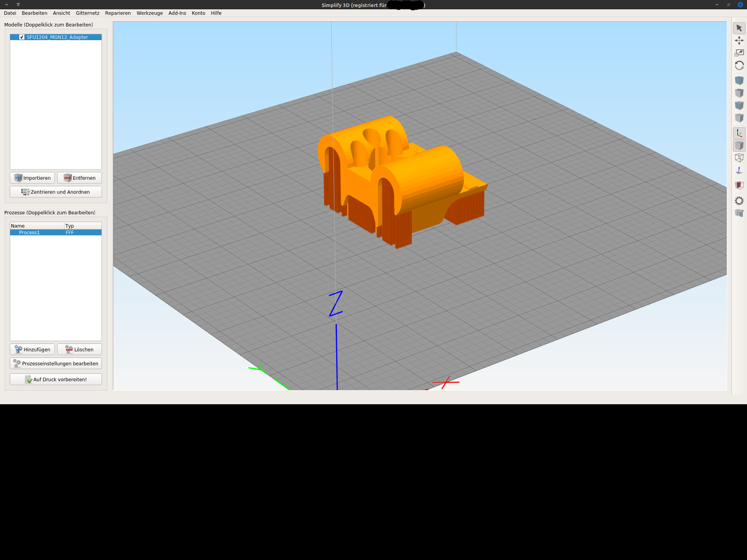747x560 pixels.
Task: Open the Reparieren menu
Action: point(118,13)
